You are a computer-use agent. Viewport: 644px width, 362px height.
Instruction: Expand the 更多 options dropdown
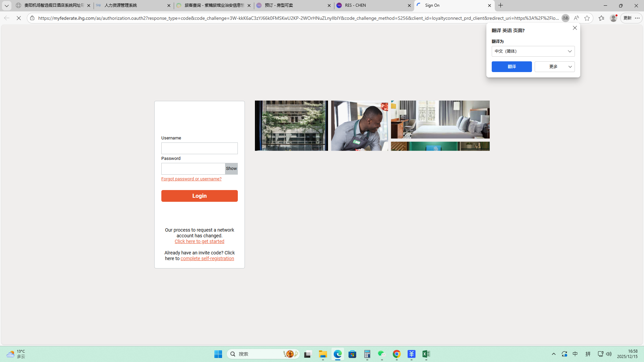554,67
